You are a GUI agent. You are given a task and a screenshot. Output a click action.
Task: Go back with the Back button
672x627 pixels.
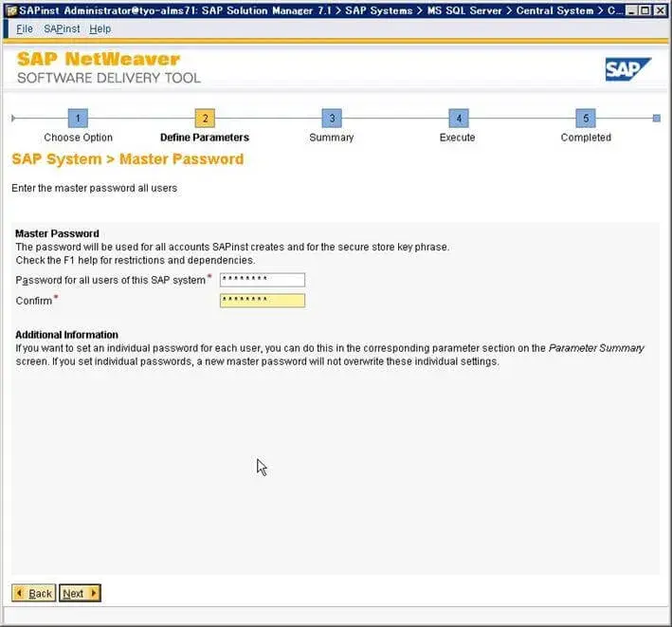pos(34,593)
